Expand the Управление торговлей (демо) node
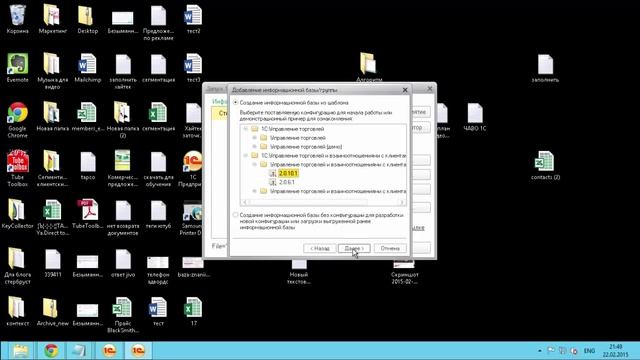The height and width of the screenshot is (360, 640). (255, 147)
